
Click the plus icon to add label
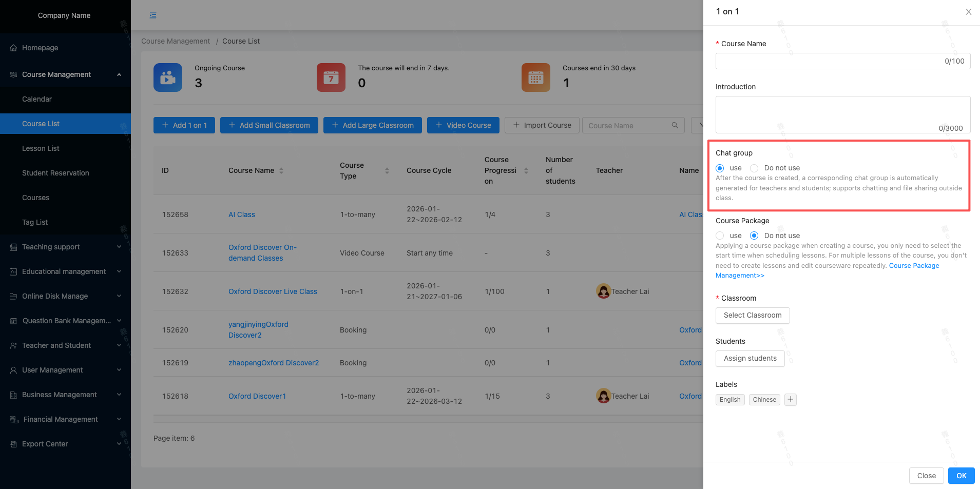click(791, 400)
